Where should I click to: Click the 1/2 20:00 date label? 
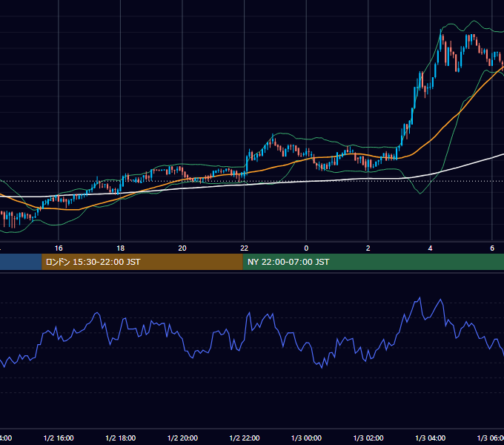pos(182,438)
